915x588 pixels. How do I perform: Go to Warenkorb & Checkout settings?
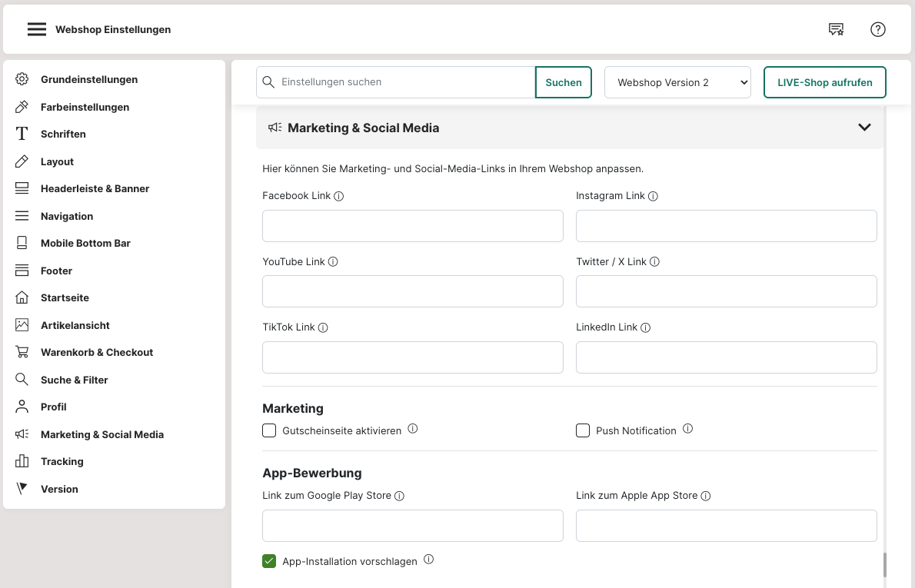pos(97,352)
